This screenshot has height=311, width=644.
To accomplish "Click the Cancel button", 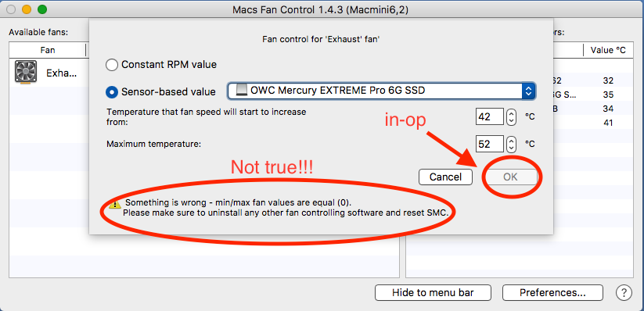I will pyautogui.click(x=445, y=177).
